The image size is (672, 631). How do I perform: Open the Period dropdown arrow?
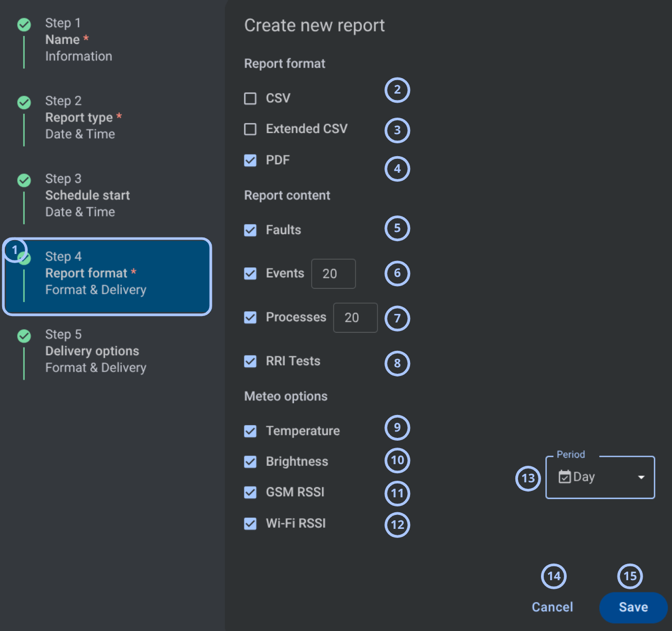[x=641, y=477]
